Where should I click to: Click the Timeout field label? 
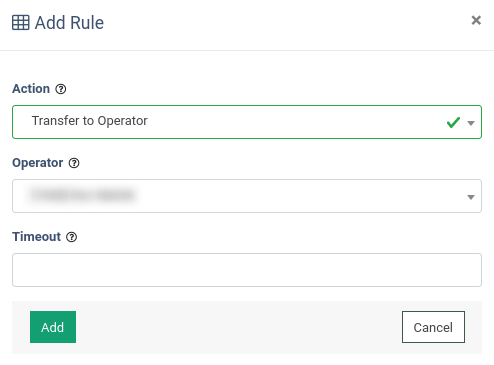coord(37,237)
